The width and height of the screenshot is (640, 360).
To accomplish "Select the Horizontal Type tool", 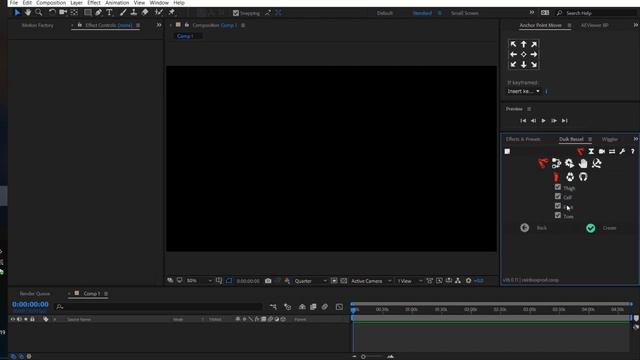I will coord(109,13).
